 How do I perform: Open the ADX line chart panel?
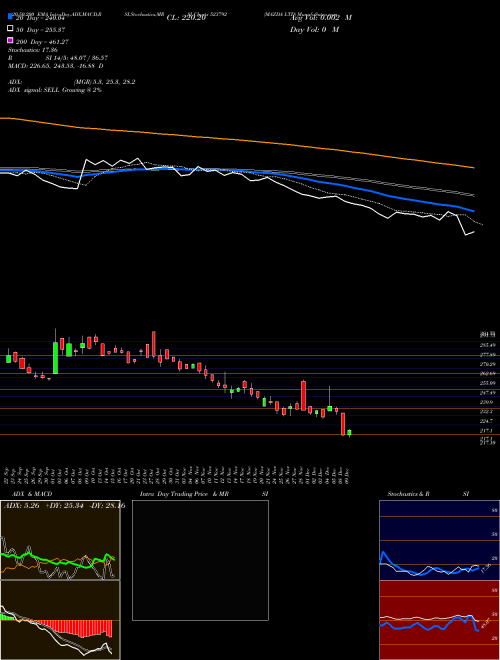pos(60,540)
